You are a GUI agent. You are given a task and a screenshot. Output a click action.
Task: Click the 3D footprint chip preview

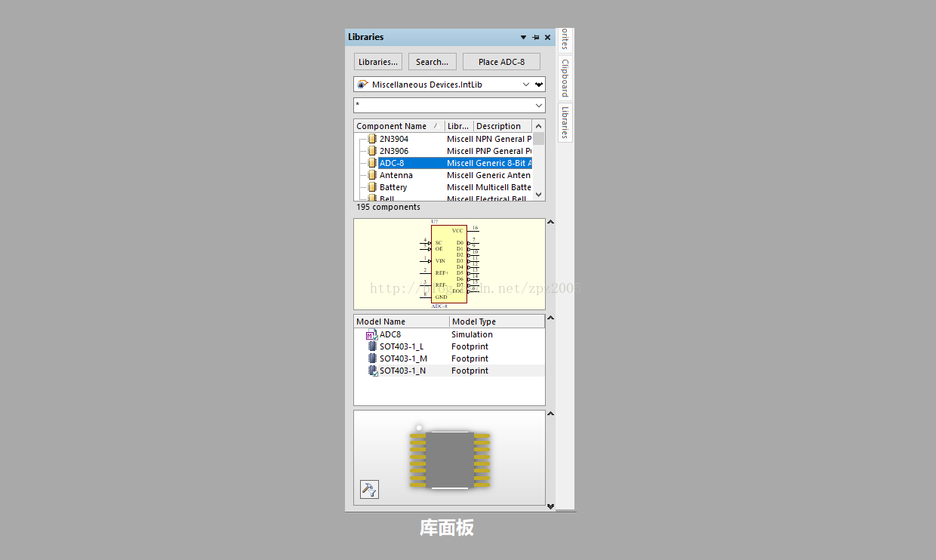point(450,459)
